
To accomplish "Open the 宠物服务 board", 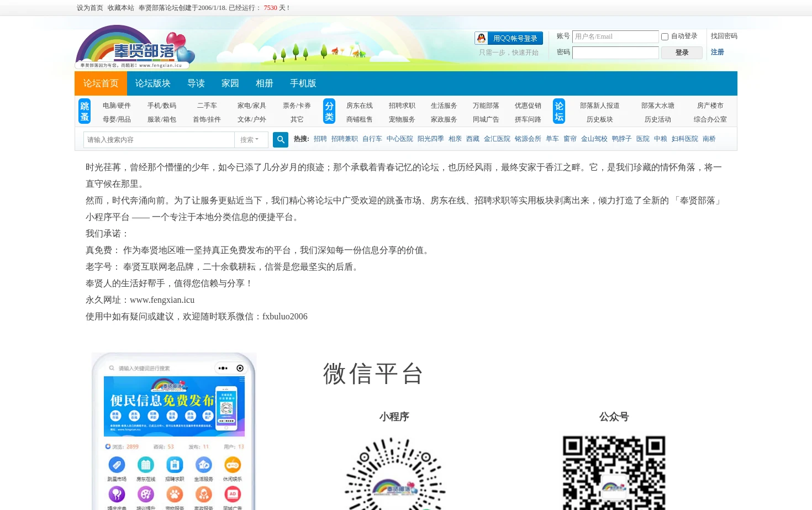I will point(402,119).
